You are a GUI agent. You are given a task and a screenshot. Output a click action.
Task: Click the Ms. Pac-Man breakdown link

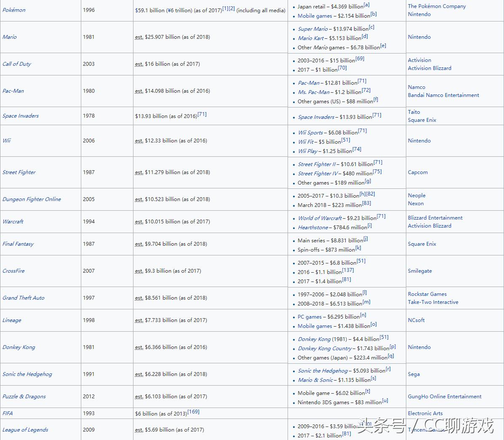(314, 92)
